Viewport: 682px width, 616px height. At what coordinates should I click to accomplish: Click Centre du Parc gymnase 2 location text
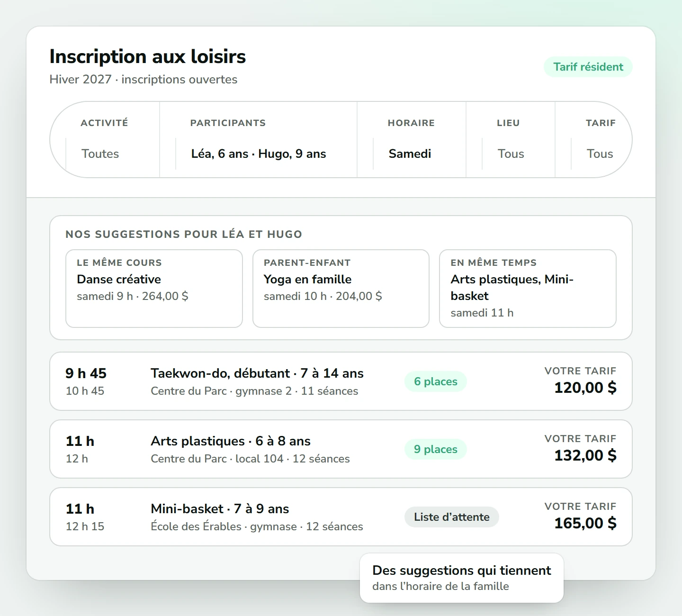pos(254,391)
